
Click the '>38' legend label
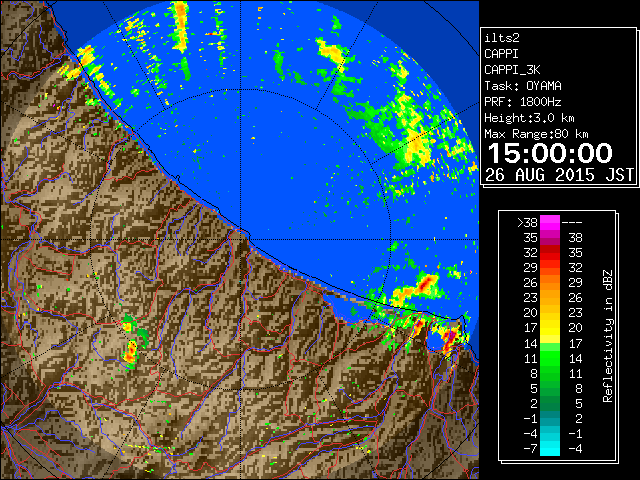(527, 223)
